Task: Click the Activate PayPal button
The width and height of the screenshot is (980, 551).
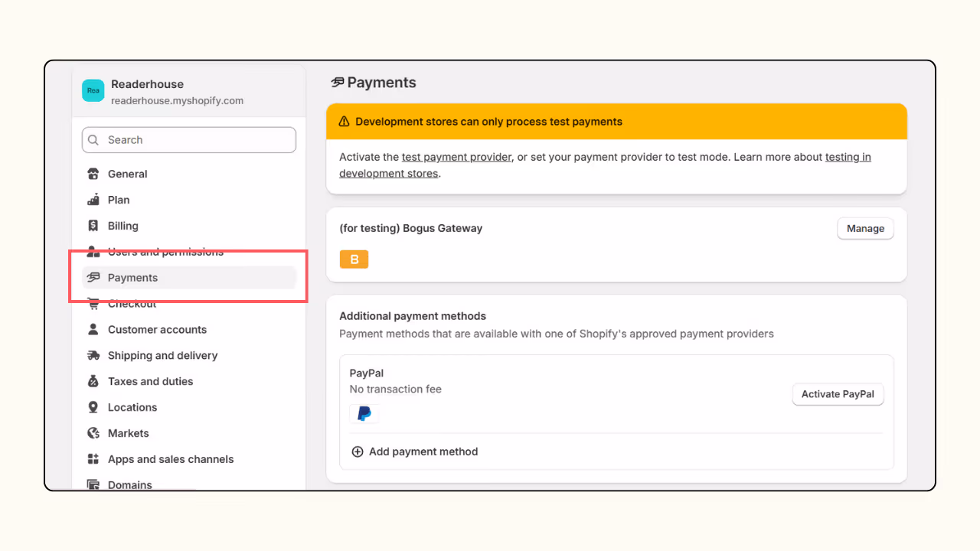Action: [838, 394]
